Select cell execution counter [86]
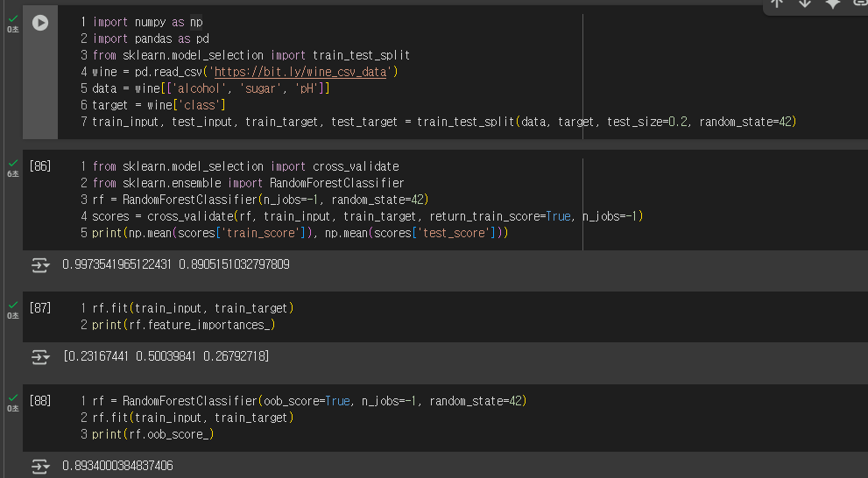Screen dimensions: 868x478 tap(40, 166)
